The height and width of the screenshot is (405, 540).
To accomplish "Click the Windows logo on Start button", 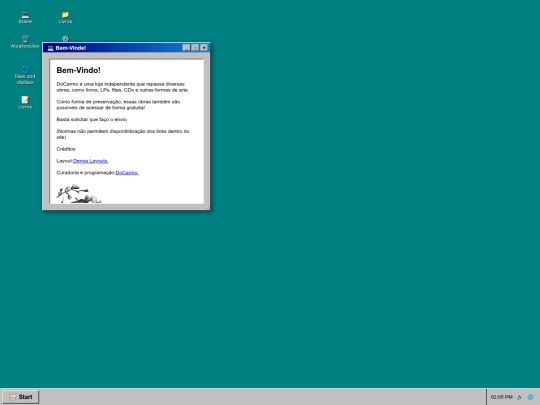I will pos(13,397).
